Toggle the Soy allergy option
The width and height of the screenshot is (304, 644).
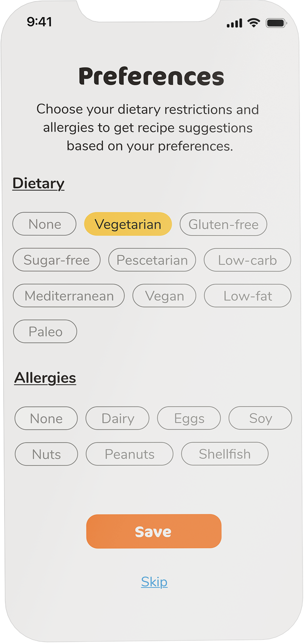[260, 418]
